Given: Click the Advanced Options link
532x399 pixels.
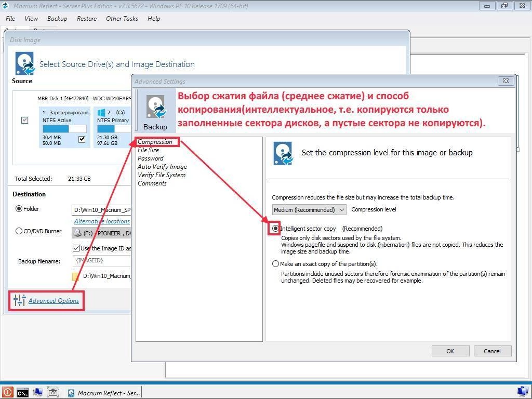Looking at the screenshot, I should pos(54,301).
